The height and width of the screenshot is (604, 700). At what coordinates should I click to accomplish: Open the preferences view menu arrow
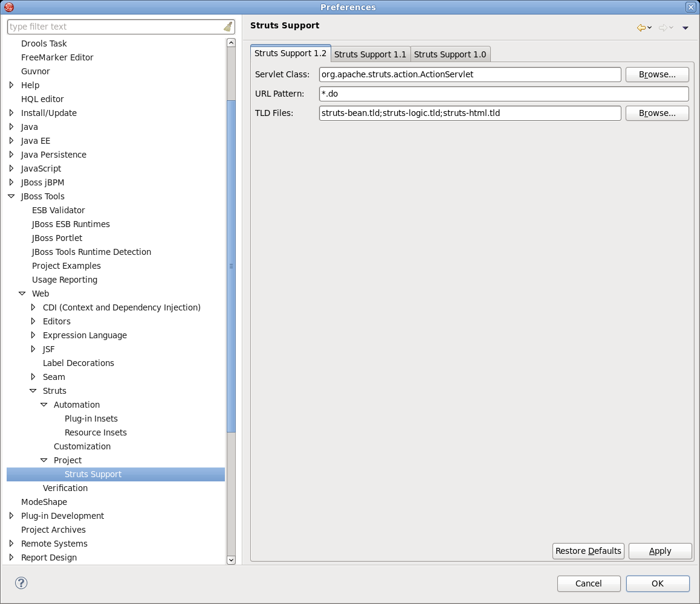click(685, 28)
